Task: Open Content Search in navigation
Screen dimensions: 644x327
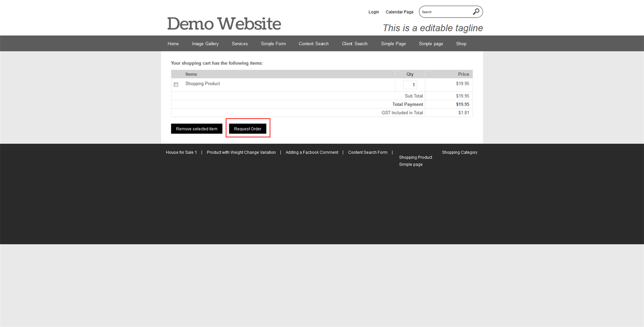Action: 314,44
